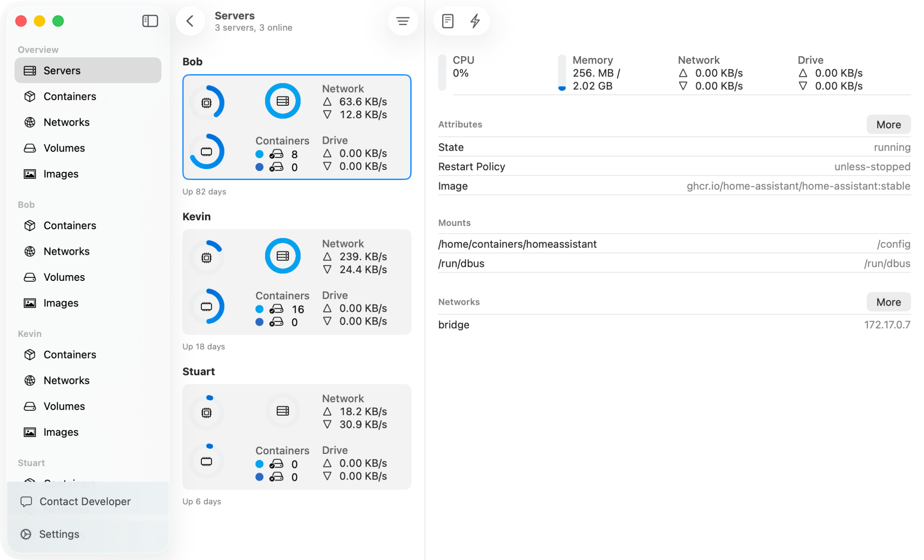Click the memory usage indicator bar
Image resolution: width=924 pixels, height=560 pixels.
tap(562, 72)
